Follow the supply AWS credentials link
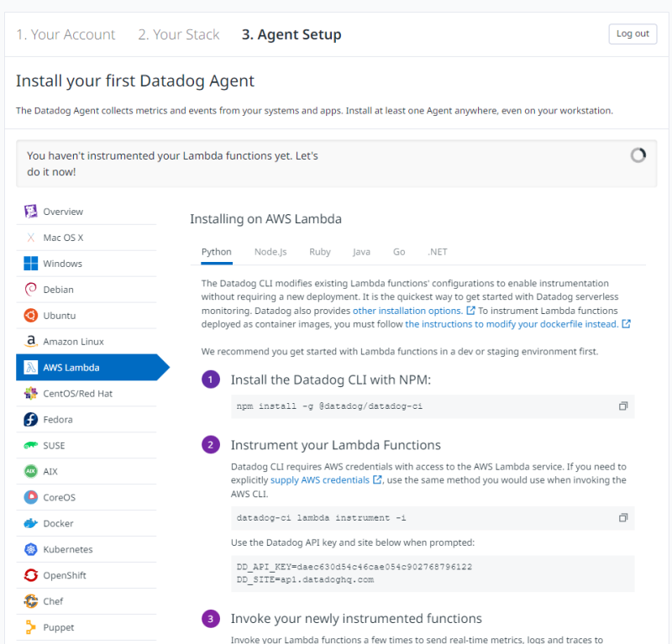Screen dimensions: 672x644 (x=320, y=480)
